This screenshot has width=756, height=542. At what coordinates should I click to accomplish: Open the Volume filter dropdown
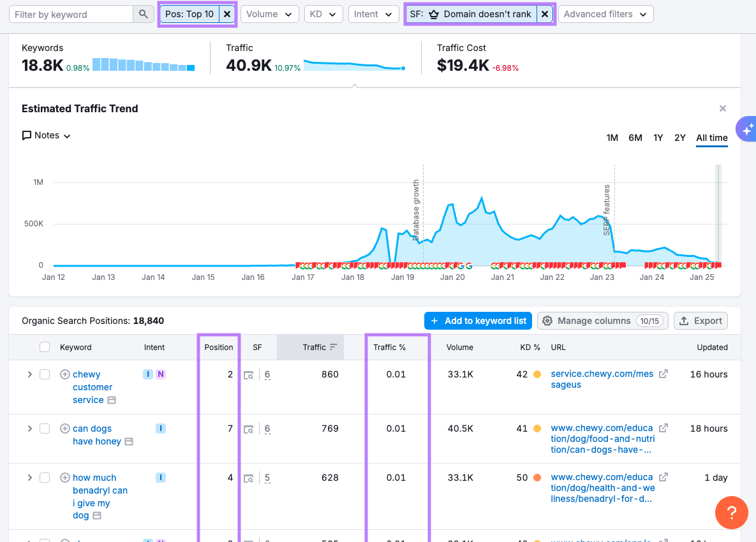click(269, 13)
